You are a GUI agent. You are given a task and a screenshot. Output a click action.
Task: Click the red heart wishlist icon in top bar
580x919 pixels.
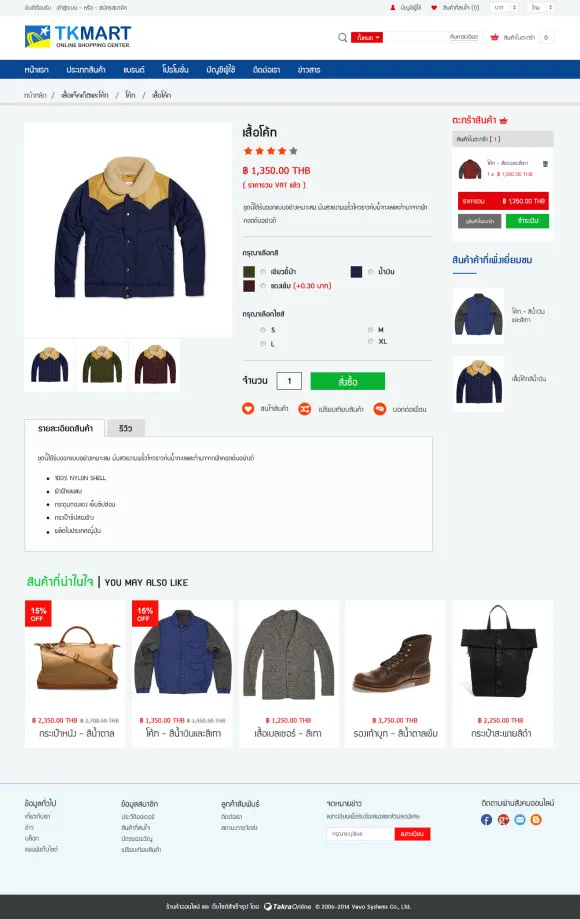click(x=434, y=8)
